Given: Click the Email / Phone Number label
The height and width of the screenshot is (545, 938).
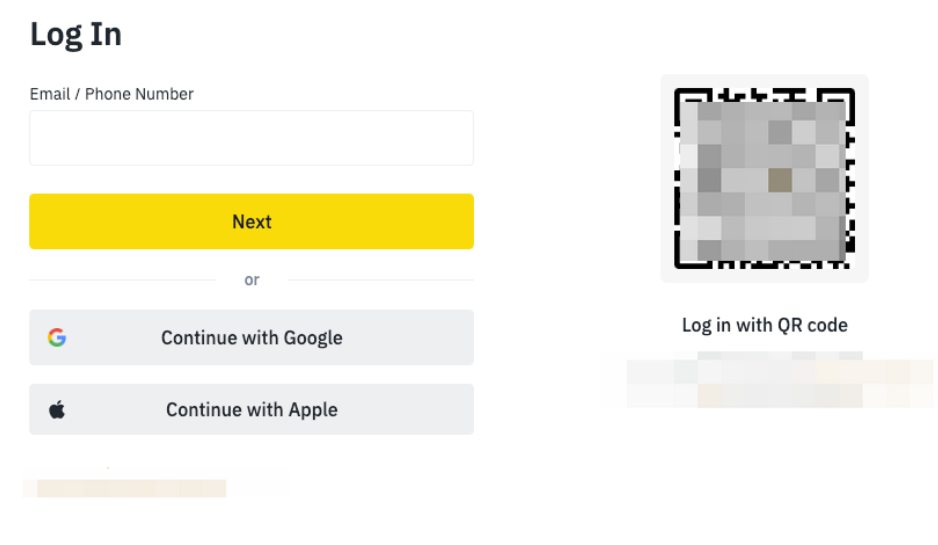Looking at the screenshot, I should pos(112,94).
